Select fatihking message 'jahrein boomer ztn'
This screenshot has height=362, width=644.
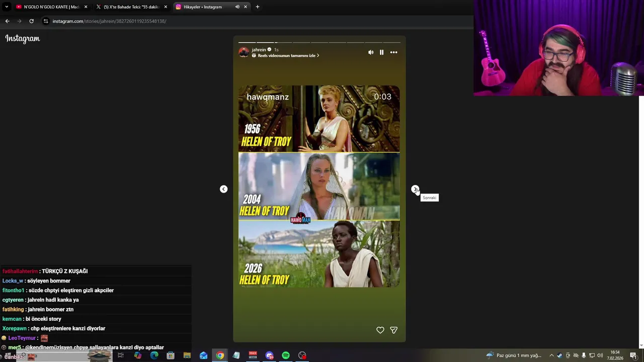coord(38,309)
